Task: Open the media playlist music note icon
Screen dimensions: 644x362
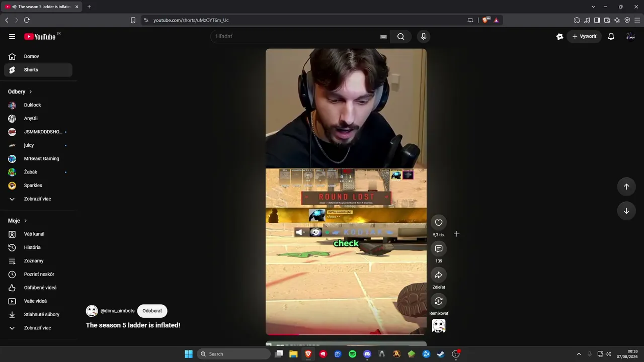Action: [587, 20]
